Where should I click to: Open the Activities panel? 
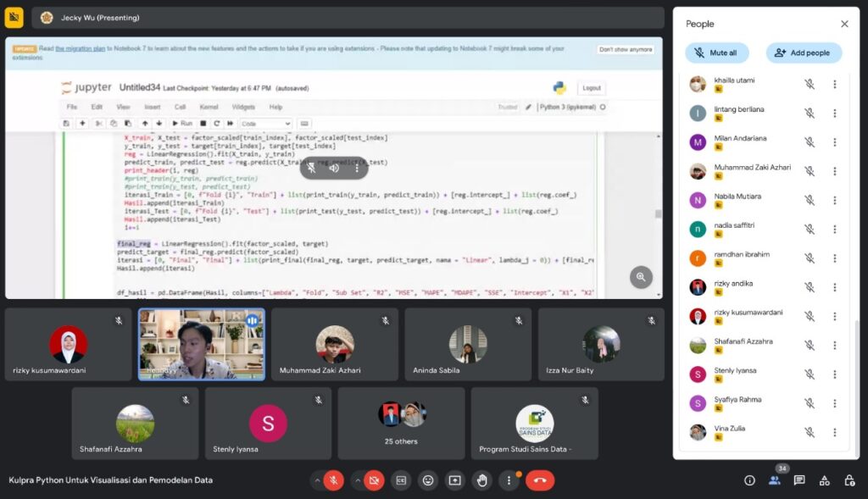(x=824, y=480)
